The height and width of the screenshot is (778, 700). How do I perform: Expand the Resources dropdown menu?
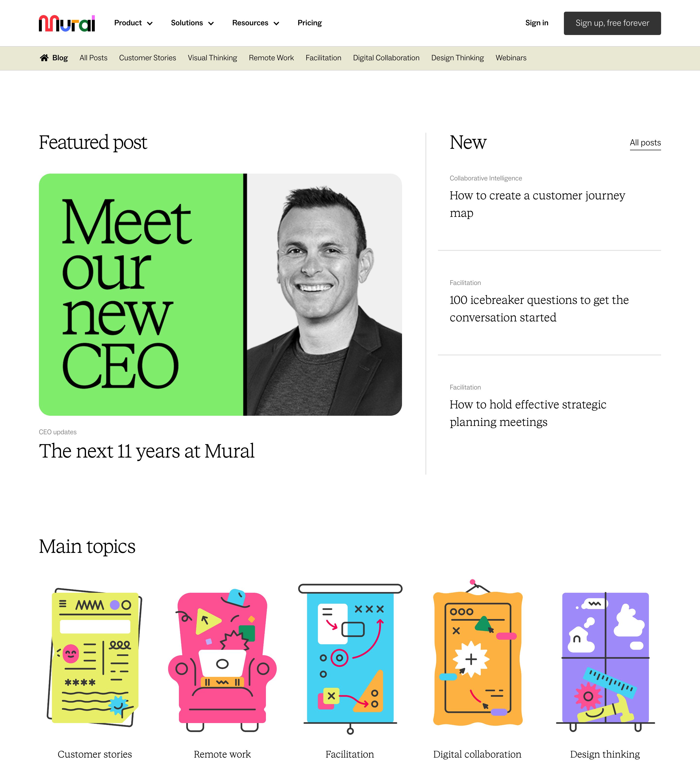pos(256,23)
